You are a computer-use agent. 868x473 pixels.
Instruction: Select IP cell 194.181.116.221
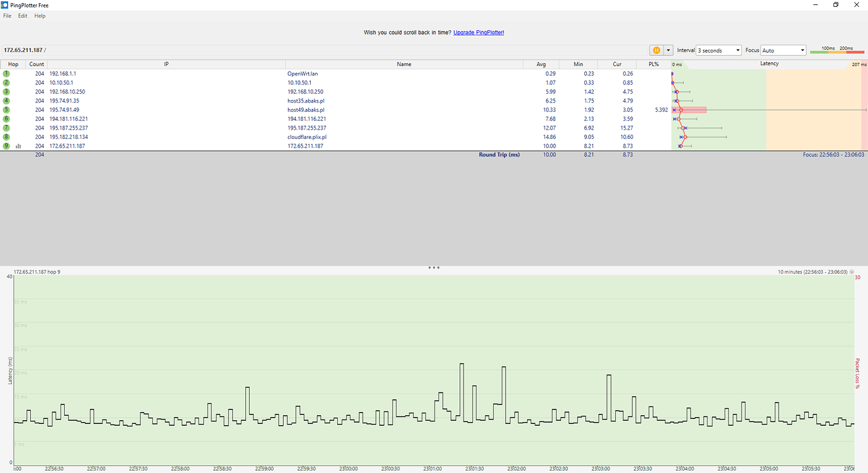tap(69, 119)
